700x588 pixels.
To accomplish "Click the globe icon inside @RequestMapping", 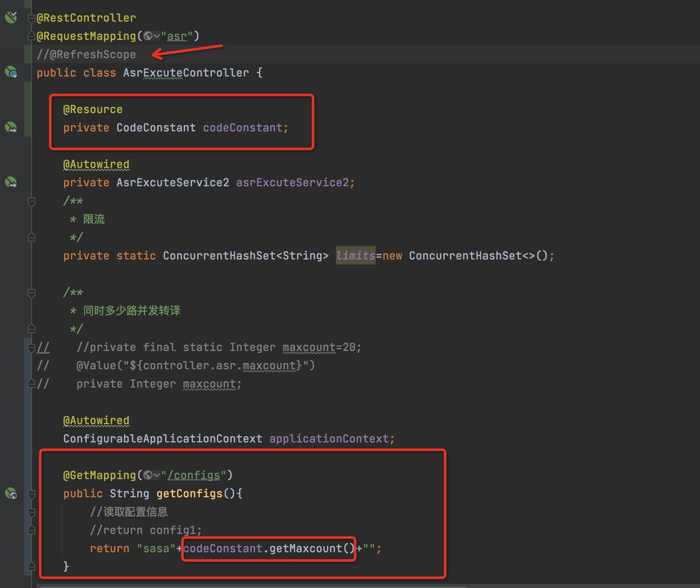I will tap(148, 36).
